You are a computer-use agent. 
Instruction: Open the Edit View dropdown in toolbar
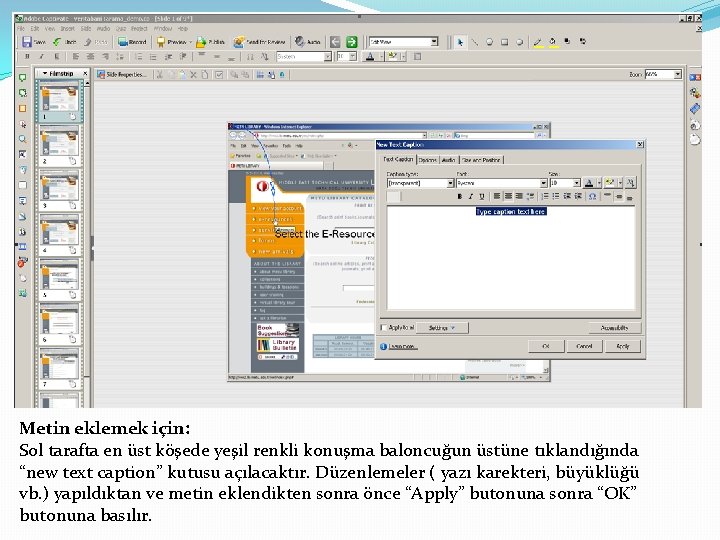(434, 42)
